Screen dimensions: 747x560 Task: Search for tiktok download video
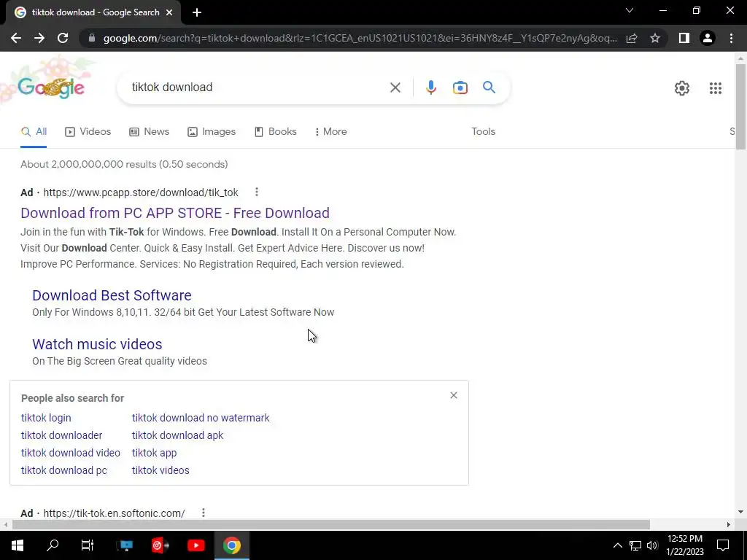tap(71, 454)
